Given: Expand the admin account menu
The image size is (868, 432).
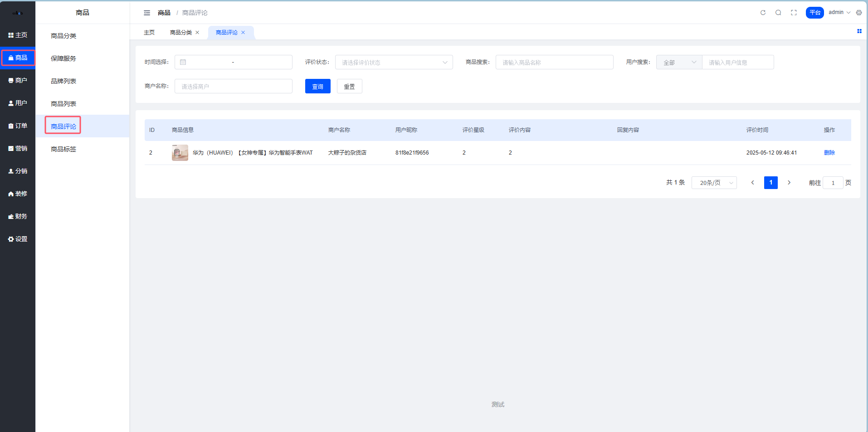Looking at the screenshot, I should click(x=839, y=13).
